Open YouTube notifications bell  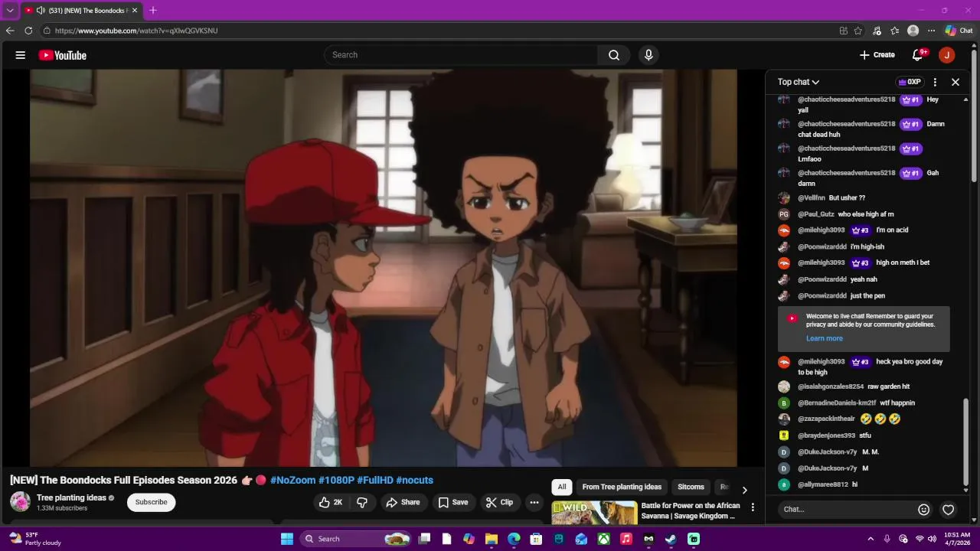click(918, 55)
